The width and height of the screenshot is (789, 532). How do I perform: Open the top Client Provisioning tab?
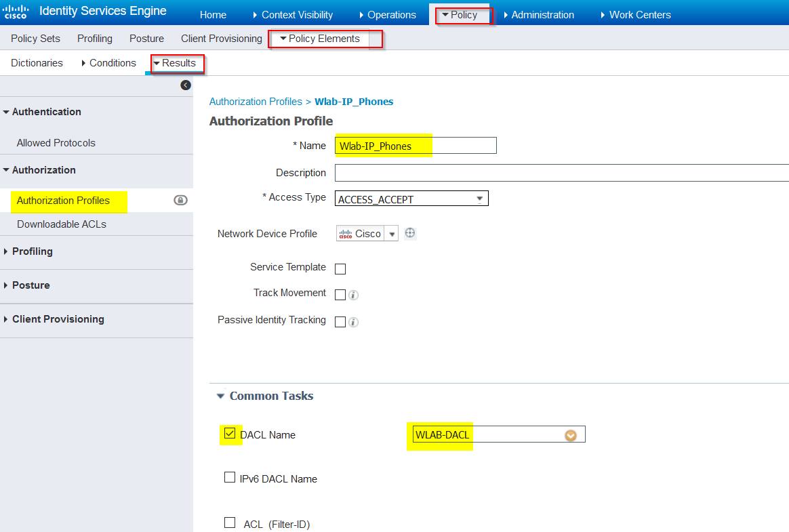click(x=222, y=39)
